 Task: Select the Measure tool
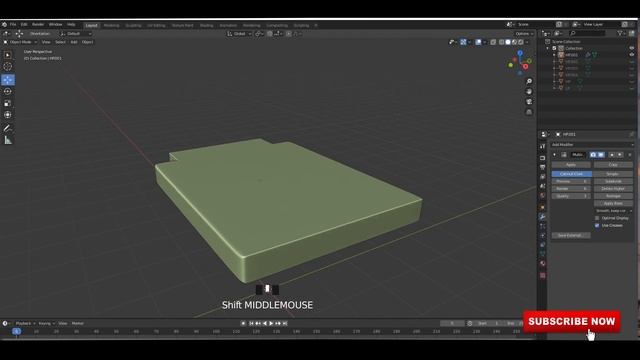8,140
